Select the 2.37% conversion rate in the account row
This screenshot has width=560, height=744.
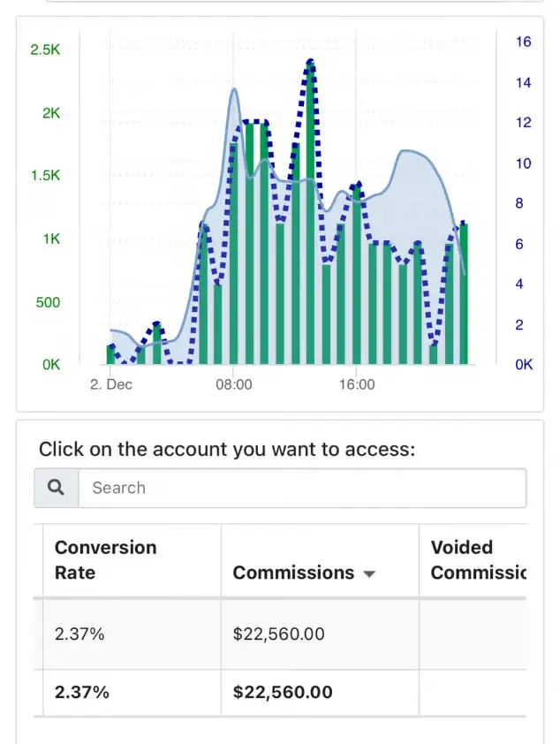coord(79,634)
